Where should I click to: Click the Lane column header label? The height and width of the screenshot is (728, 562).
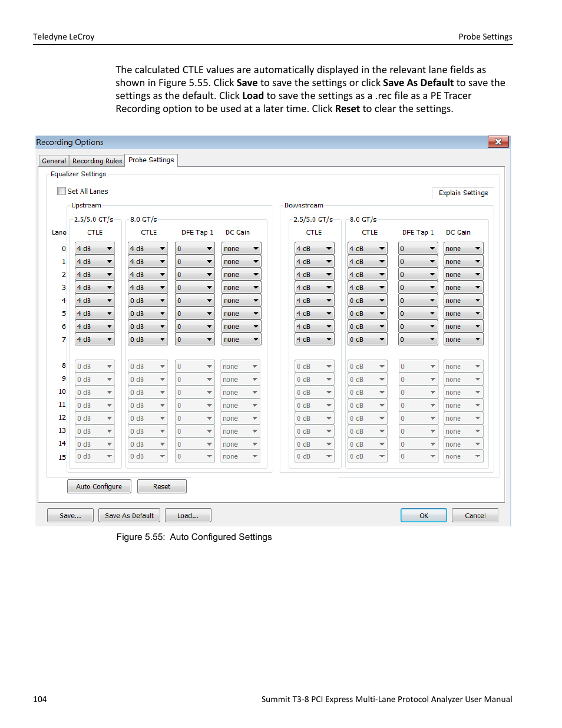coord(59,232)
